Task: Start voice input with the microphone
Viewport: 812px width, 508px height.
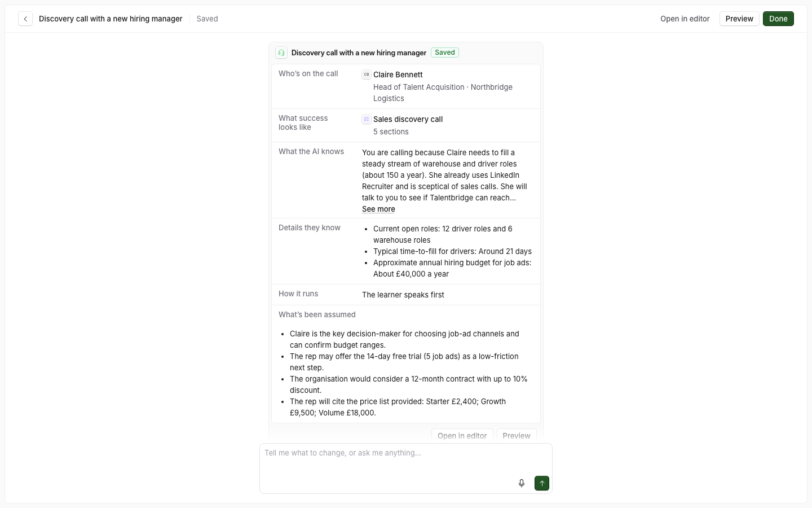Action: point(522,483)
